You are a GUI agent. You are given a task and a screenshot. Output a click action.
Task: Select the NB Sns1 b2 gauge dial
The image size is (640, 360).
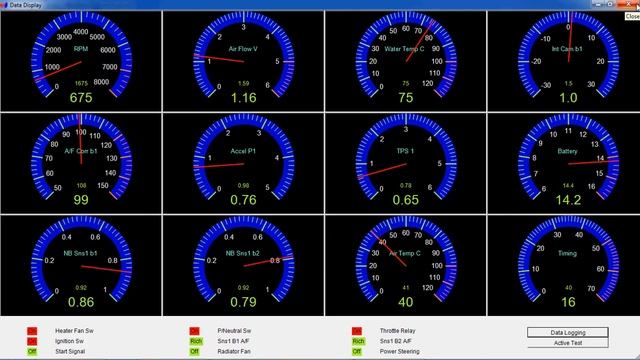click(244, 259)
